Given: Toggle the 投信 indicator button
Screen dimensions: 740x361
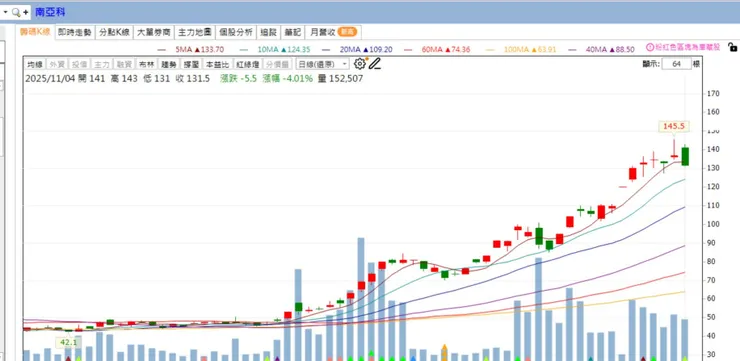Looking at the screenshot, I should pos(80,65).
